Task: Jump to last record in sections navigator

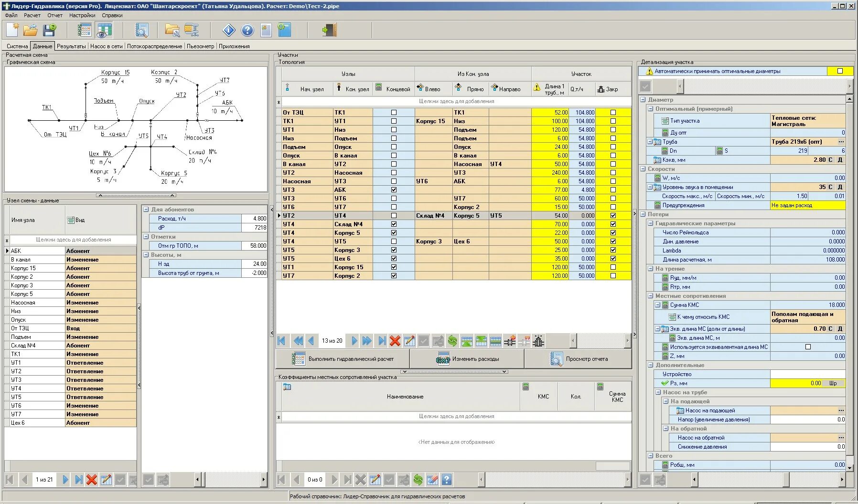Action: 382,341
